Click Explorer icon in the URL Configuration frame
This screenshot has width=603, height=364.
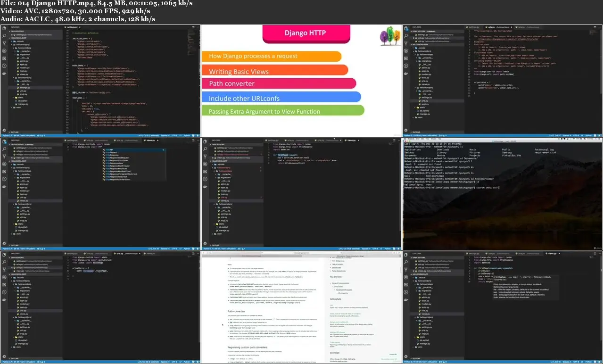[406, 28]
